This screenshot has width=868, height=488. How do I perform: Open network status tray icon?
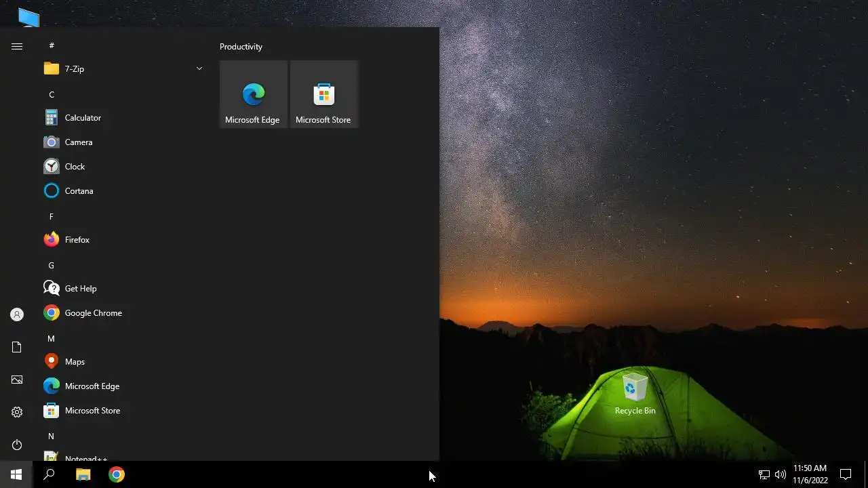pyautogui.click(x=764, y=474)
